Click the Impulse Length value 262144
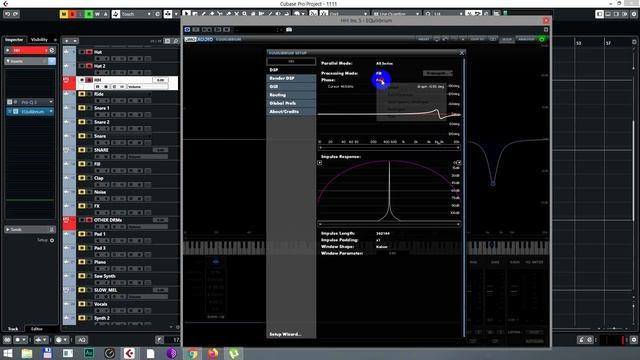The image size is (640, 360). coord(382,233)
